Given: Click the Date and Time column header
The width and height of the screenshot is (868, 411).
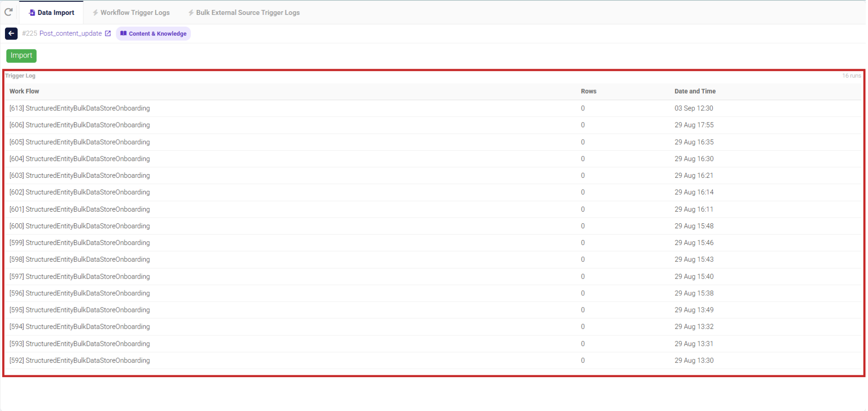Looking at the screenshot, I should pos(695,91).
